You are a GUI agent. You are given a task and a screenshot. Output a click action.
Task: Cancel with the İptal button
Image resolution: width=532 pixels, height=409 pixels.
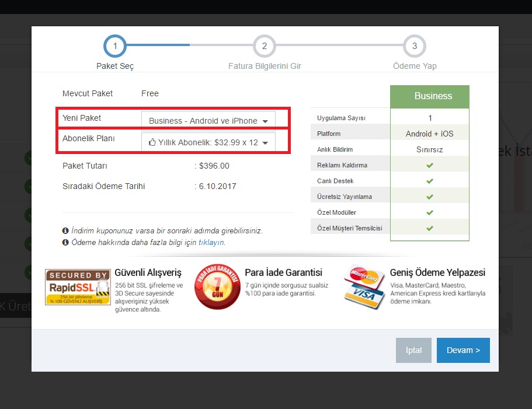pos(413,350)
